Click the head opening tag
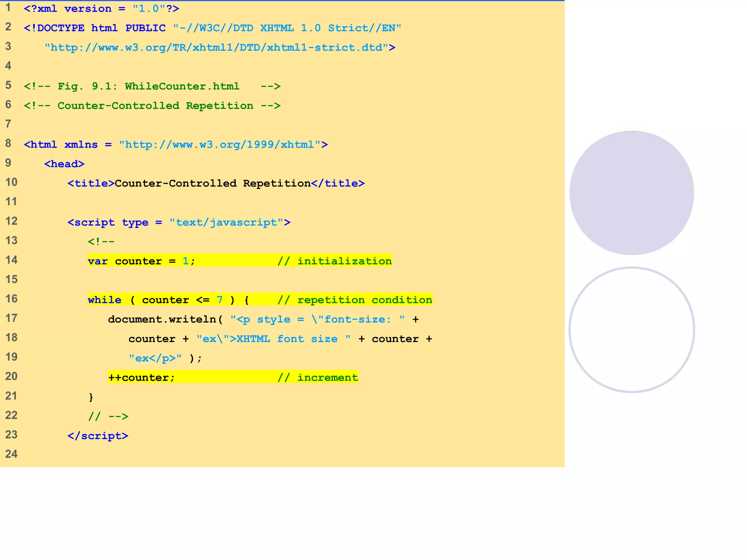This screenshot has height=560, width=747. coord(65,164)
